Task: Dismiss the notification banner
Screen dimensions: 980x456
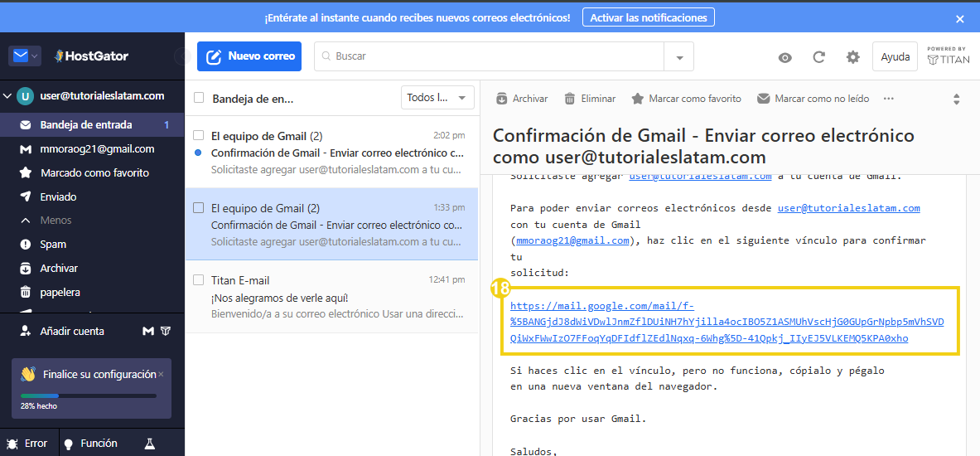Action: coord(960,19)
